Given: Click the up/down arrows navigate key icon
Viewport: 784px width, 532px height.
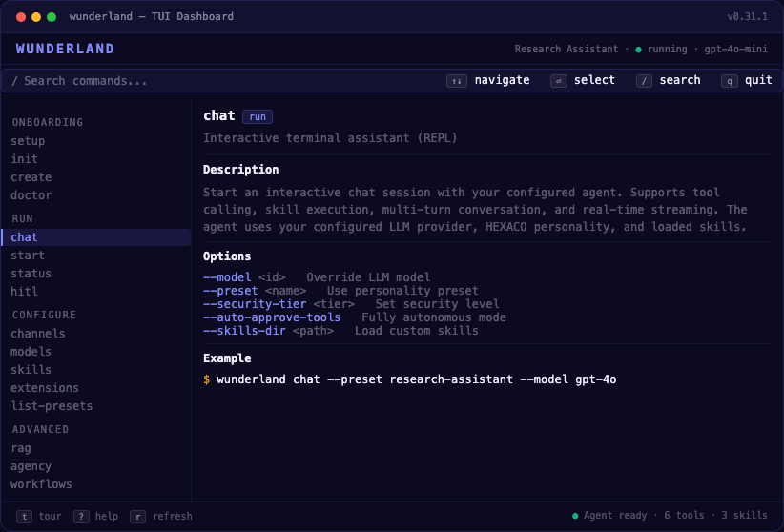Looking at the screenshot, I should [x=457, y=81].
